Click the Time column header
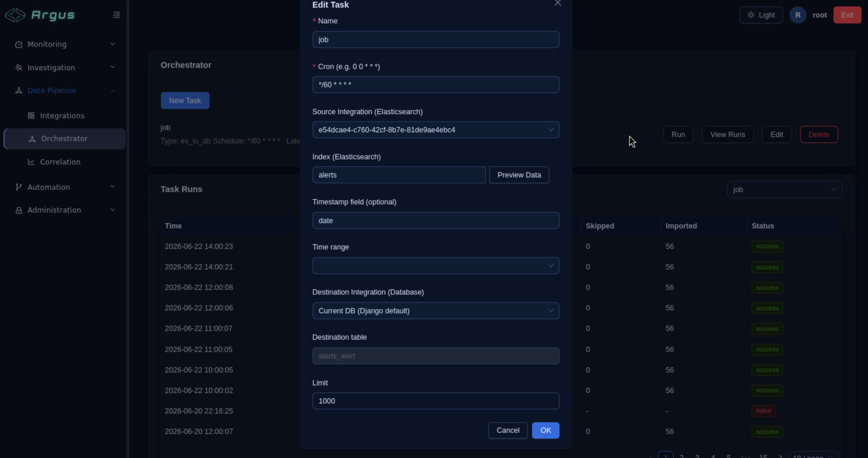 [x=173, y=226]
